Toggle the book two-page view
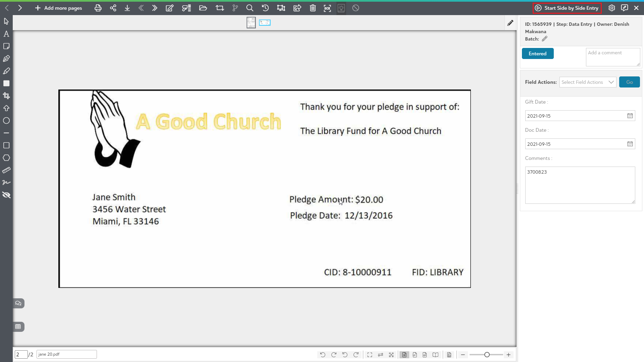 [x=435, y=355]
